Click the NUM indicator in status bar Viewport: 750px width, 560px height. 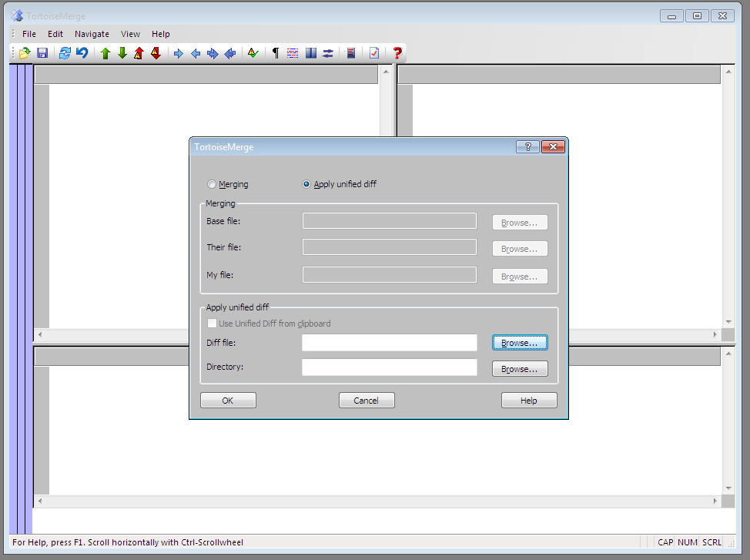point(688,542)
